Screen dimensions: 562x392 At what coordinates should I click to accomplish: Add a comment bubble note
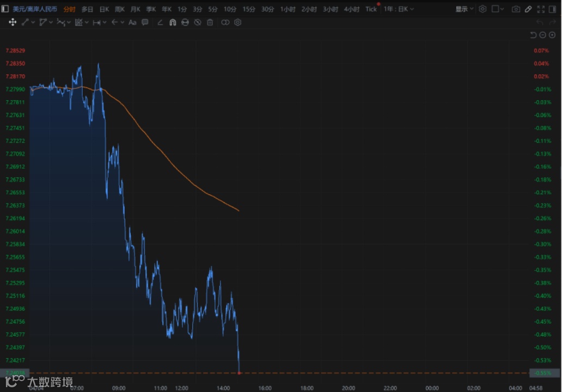point(145,22)
